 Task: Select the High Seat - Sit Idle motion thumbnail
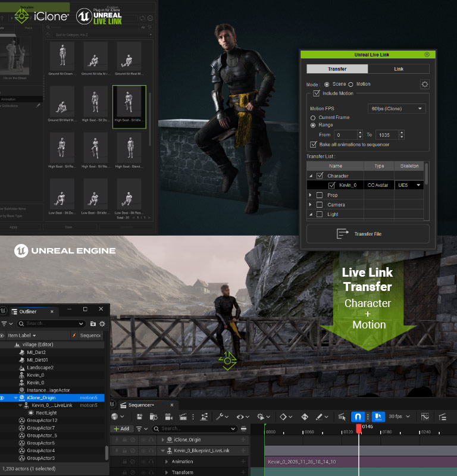129,107
